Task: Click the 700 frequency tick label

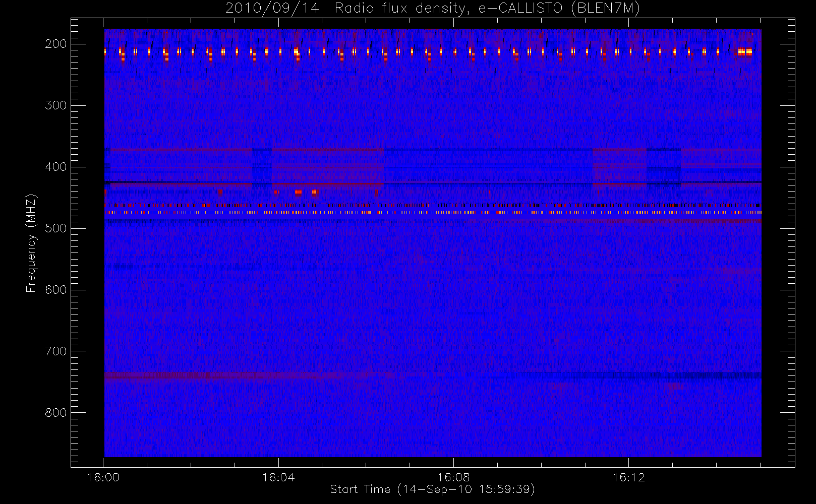Action: tap(56, 351)
